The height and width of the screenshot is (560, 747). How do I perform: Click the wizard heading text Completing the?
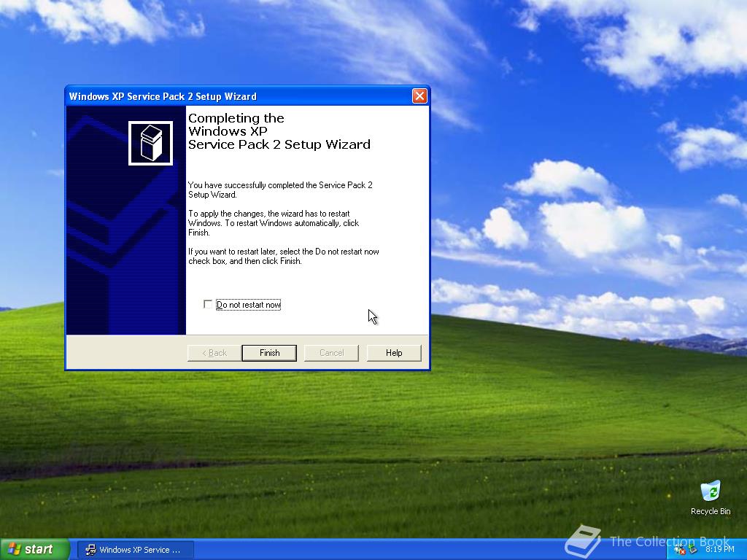tap(235, 117)
